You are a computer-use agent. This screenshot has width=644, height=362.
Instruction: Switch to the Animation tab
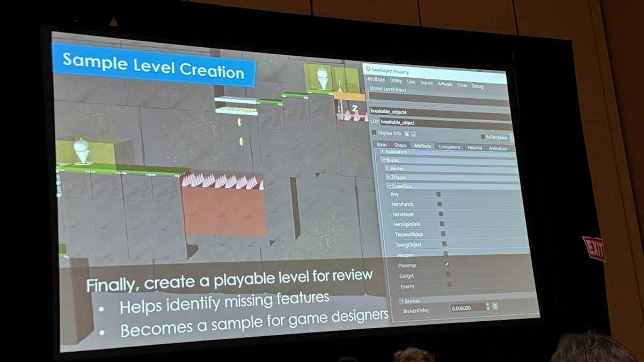pos(498,149)
